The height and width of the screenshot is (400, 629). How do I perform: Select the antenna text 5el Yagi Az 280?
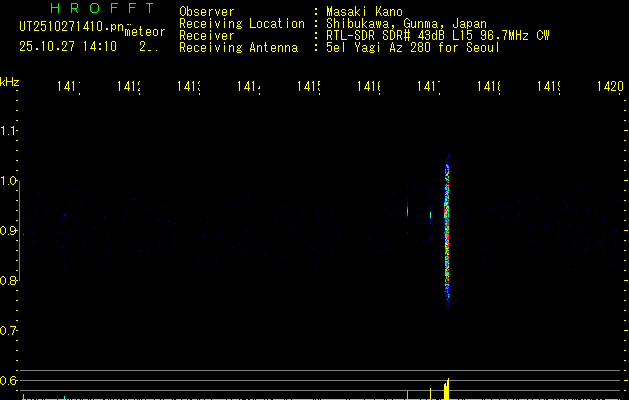tap(380, 48)
